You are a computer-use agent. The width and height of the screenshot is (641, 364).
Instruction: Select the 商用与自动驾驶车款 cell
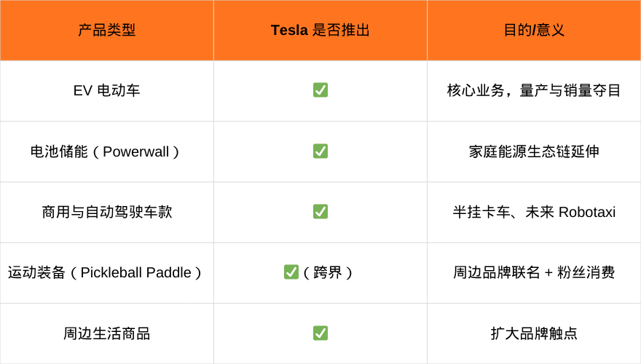pos(106,212)
